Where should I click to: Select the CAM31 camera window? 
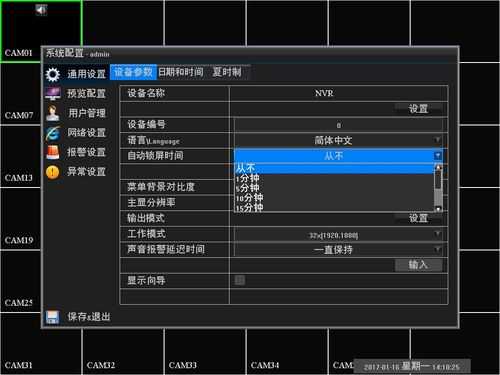point(41,344)
